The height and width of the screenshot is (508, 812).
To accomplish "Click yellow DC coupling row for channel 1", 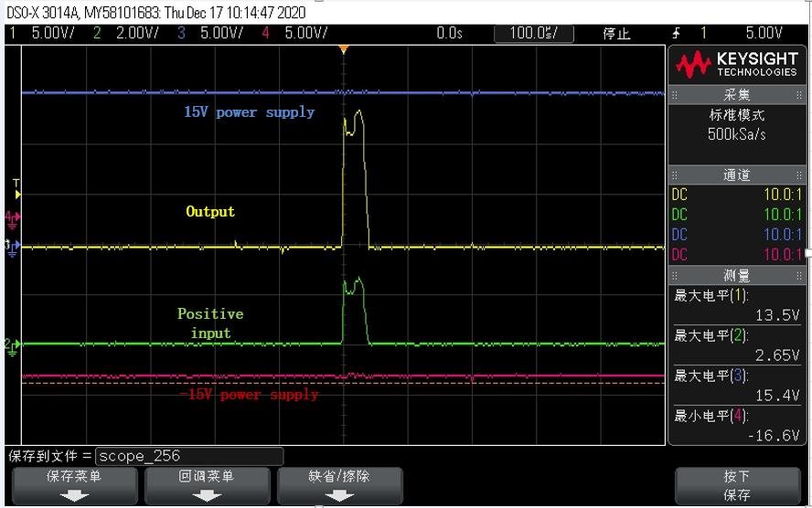I will [736, 195].
